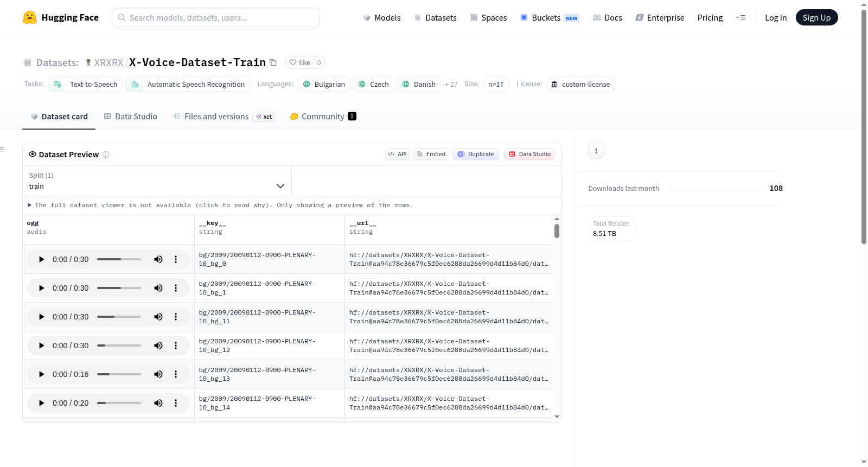This screenshot has width=868, height=467.
Task: Click the n>1T size tag
Action: tap(496, 84)
